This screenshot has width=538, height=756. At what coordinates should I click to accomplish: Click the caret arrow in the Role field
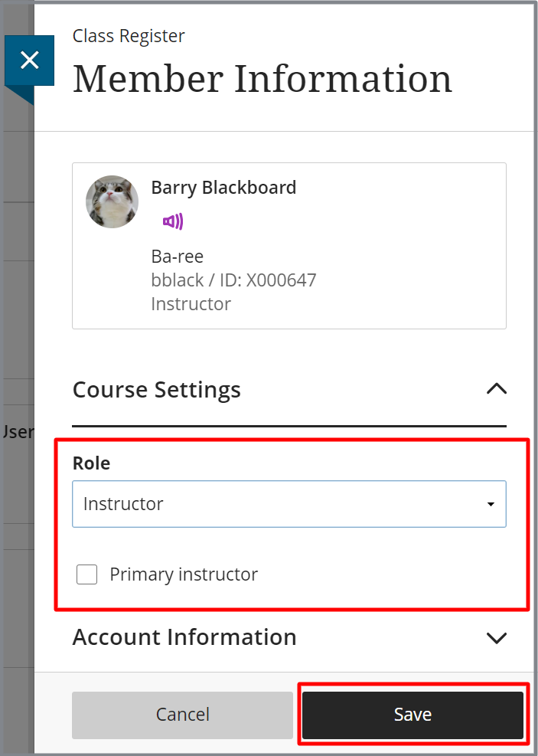tap(490, 505)
